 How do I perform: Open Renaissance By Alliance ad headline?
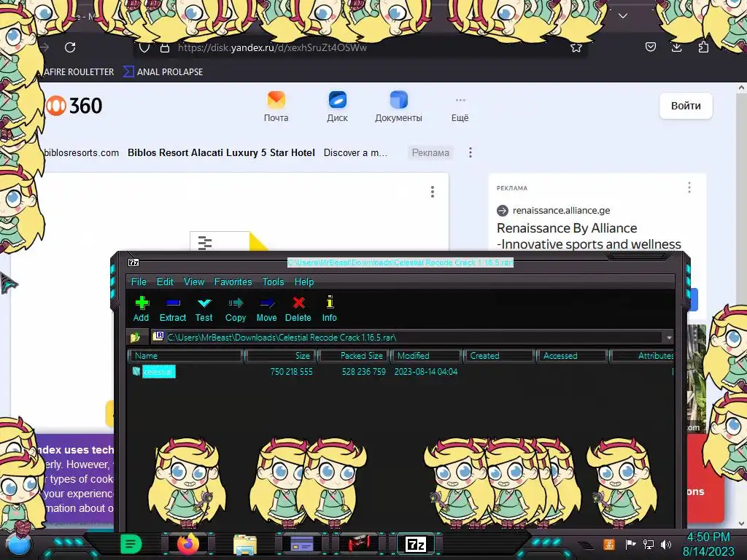click(x=589, y=236)
